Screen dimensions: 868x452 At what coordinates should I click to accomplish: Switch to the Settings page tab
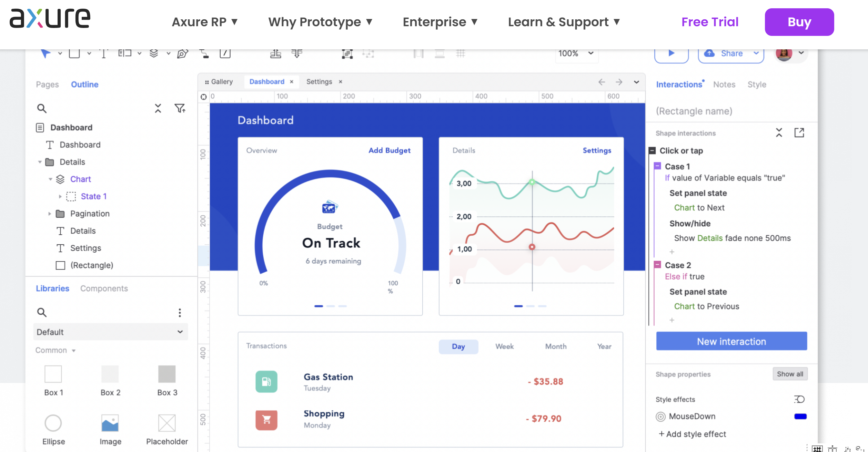click(319, 82)
